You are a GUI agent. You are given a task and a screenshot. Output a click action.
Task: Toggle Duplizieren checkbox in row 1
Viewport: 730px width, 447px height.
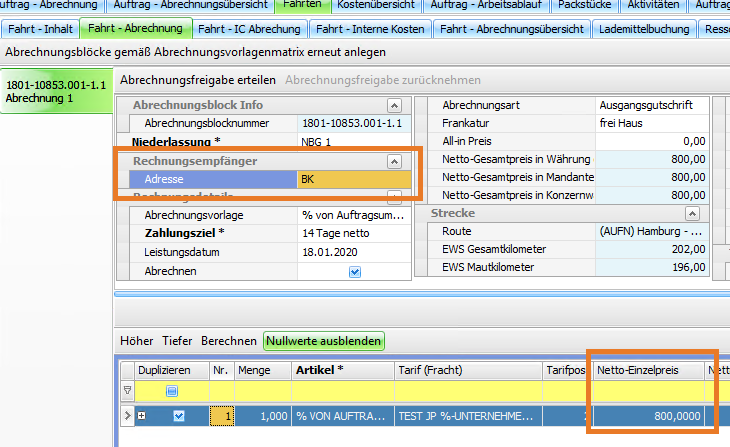point(179,415)
